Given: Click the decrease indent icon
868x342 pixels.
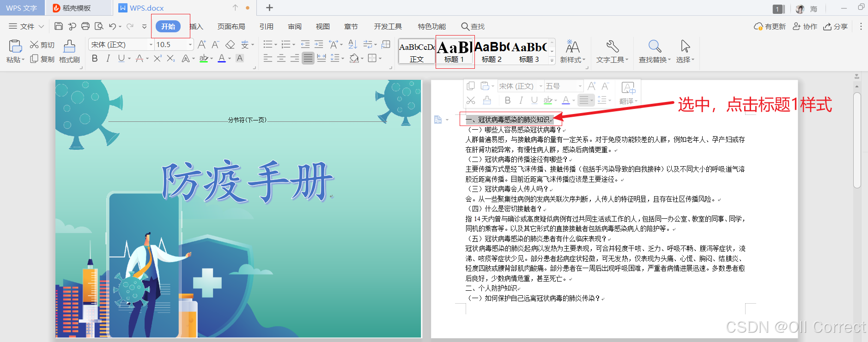Looking at the screenshot, I should (x=305, y=44).
